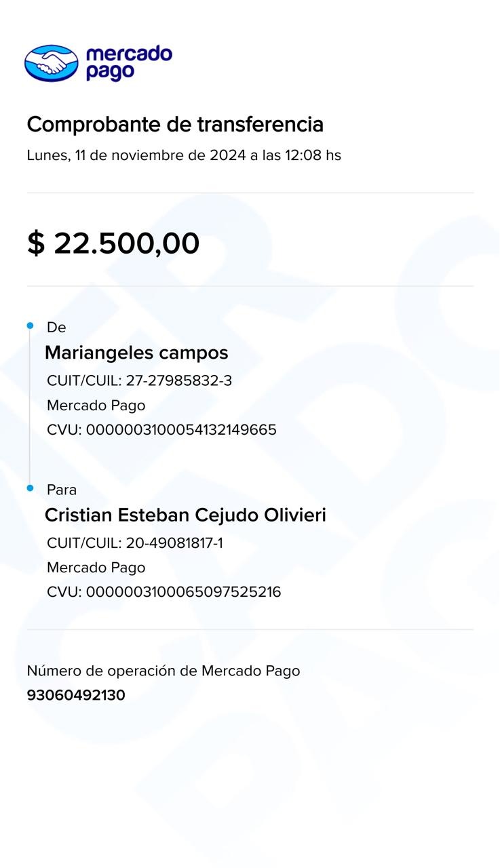Click the Número de operación de Mercado Pago label
Viewport: 500px width, 868px height.
164,671
